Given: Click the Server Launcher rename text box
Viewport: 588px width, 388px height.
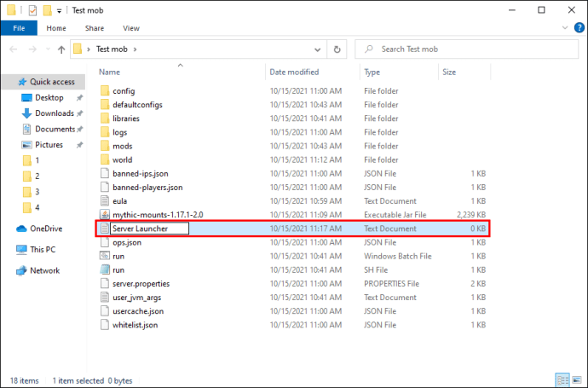Looking at the screenshot, I should (x=149, y=229).
